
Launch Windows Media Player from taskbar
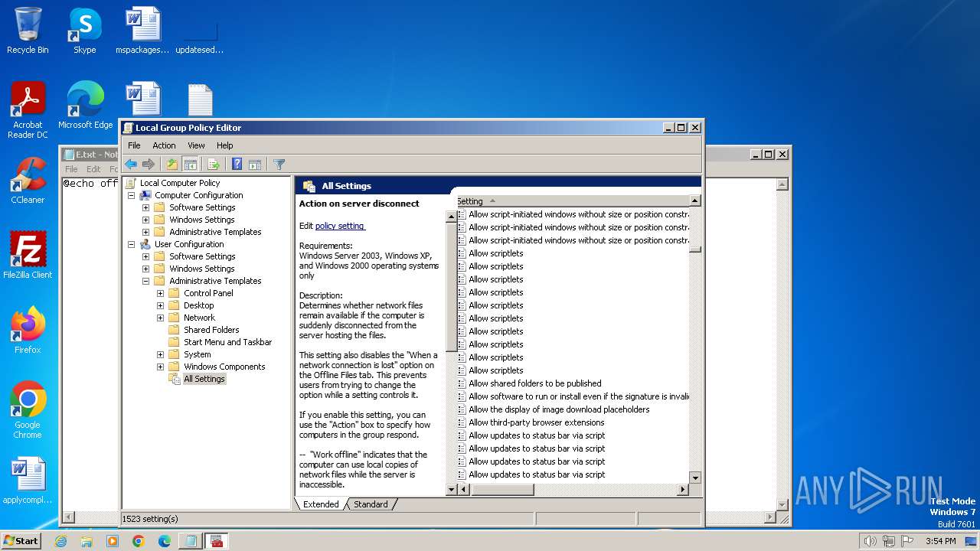[x=113, y=541]
